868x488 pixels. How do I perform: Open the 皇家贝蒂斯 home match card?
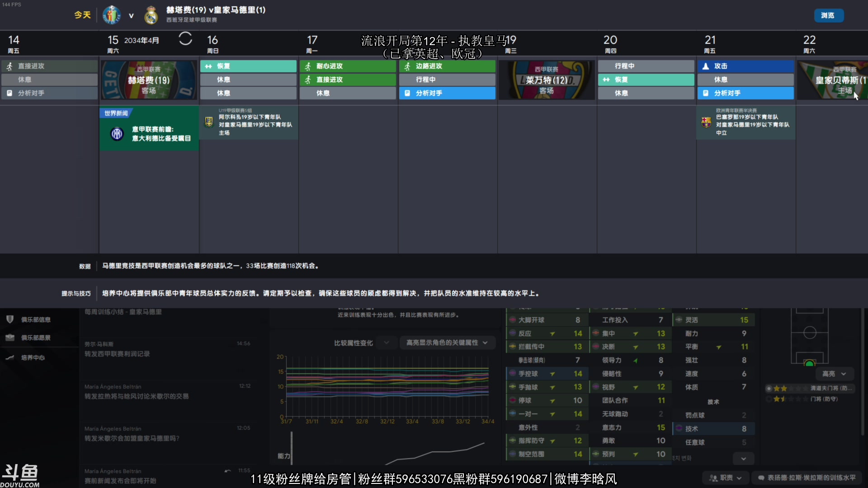832,80
